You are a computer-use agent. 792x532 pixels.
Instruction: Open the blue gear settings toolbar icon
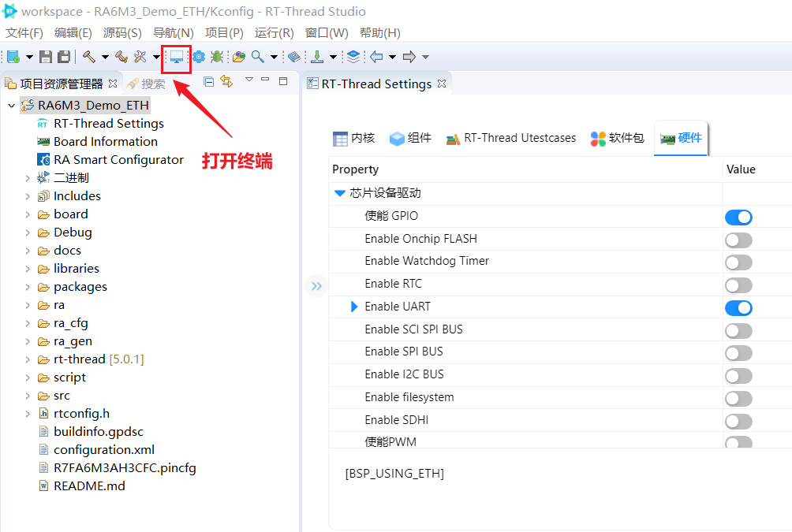click(199, 57)
